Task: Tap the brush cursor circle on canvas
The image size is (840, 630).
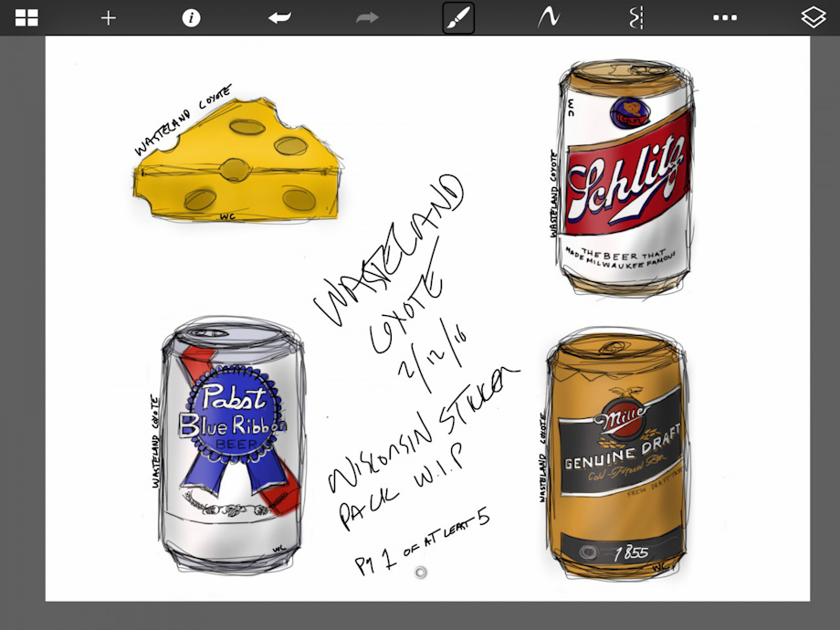Action: pos(421,572)
